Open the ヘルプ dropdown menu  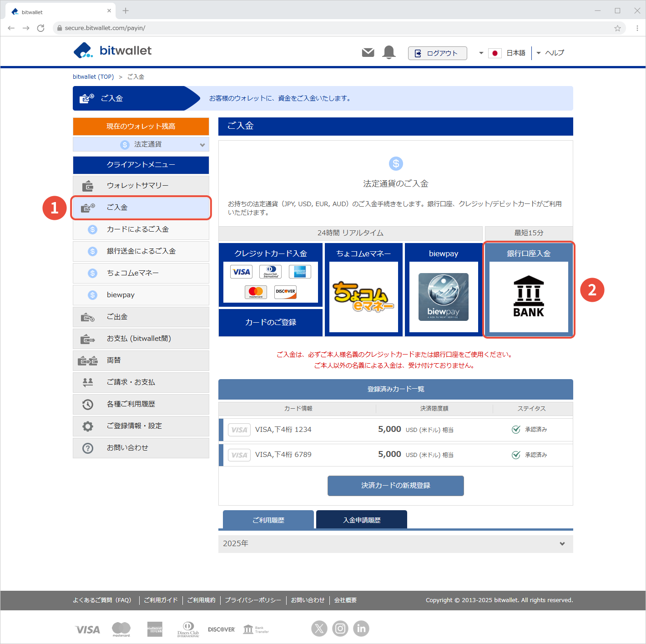tap(550, 53)
